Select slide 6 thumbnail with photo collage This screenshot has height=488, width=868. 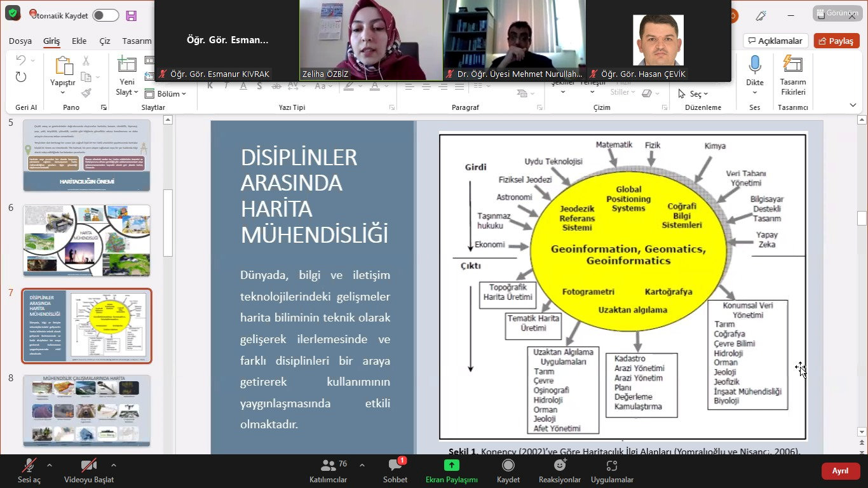(87, 240)
